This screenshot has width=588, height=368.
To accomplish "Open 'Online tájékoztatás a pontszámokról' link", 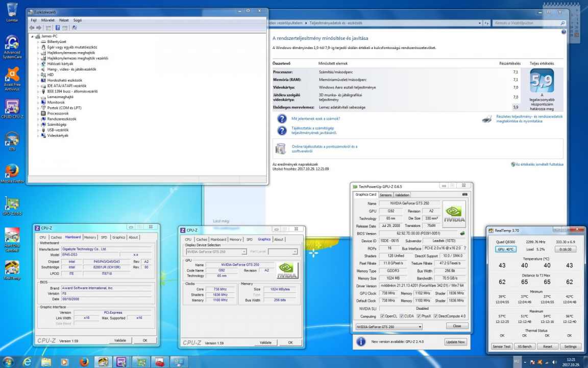I will (325, 149).
